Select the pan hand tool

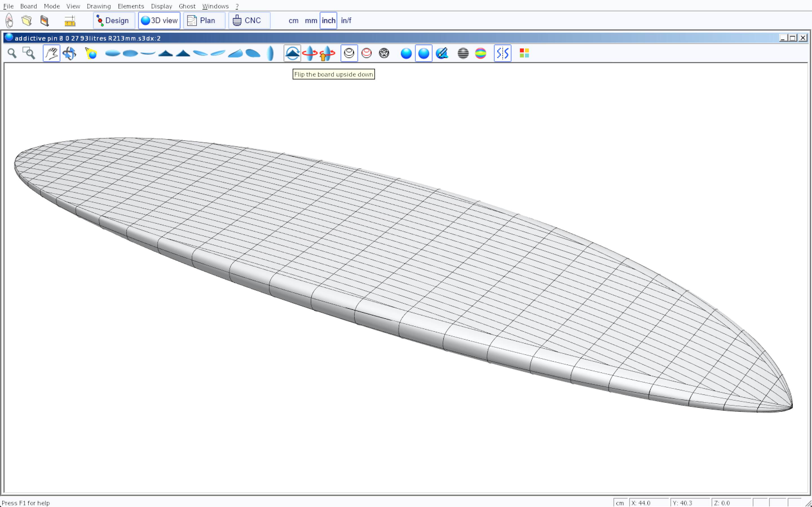click(51, 53)
